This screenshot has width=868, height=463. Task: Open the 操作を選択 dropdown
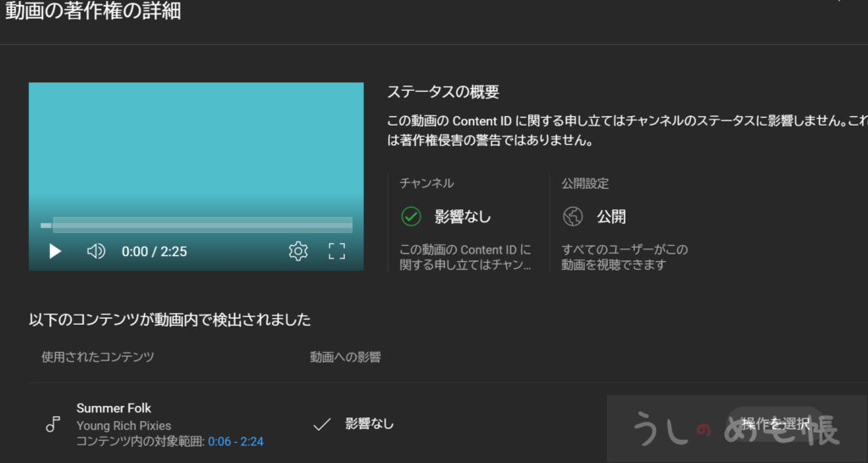(x=775, y=423)
